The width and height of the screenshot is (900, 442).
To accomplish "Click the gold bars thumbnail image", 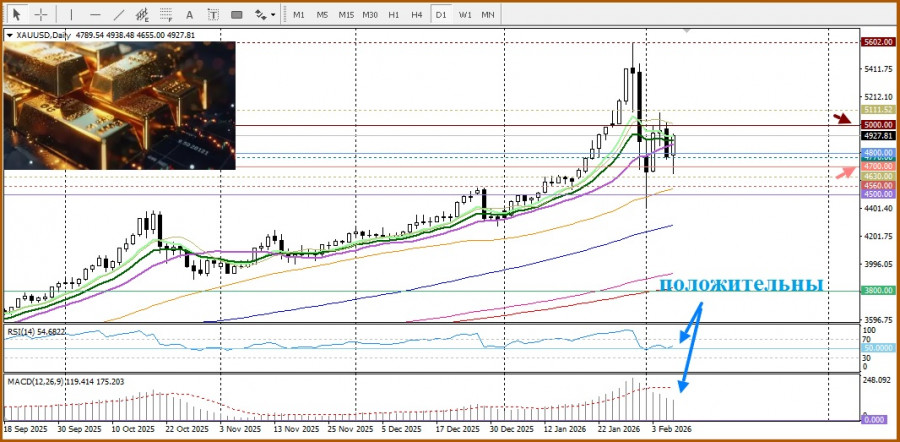I will pos(120,105).
